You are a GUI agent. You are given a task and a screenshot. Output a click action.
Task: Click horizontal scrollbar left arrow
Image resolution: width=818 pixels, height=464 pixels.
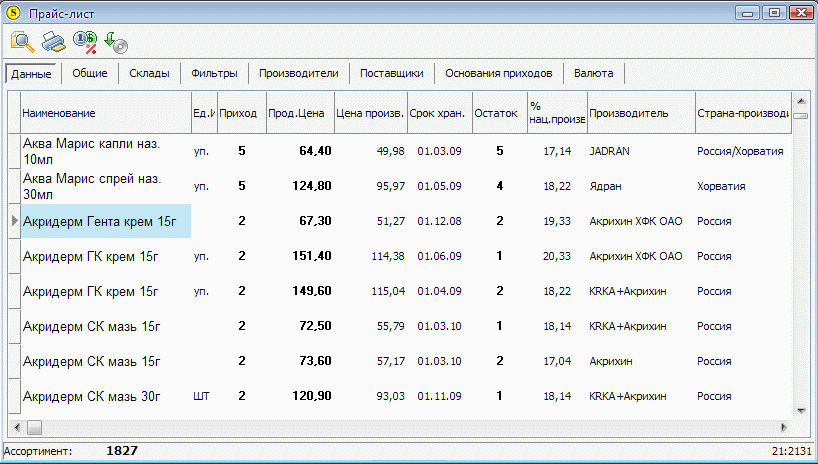click(16, 427)
